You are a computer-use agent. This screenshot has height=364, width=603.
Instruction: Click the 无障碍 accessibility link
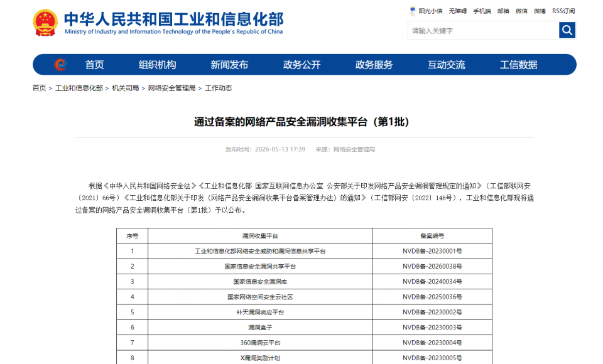458,11
